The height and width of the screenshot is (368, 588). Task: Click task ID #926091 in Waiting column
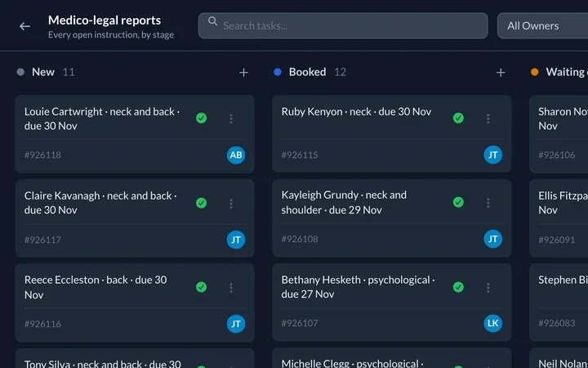557,240
